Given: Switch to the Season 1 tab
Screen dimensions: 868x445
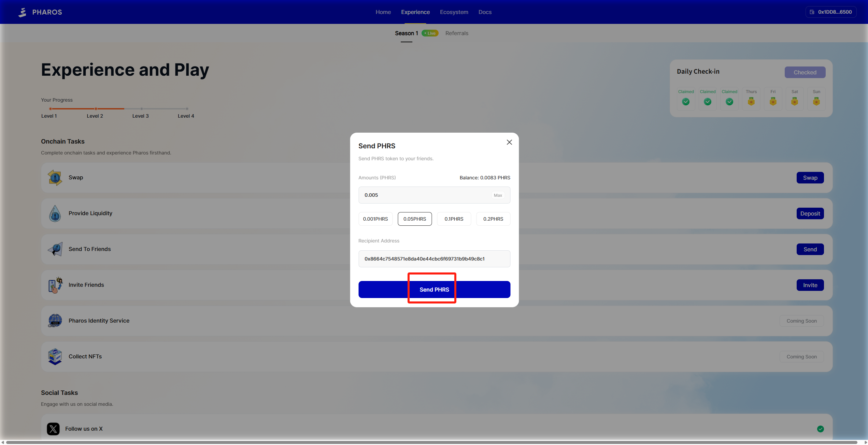Looking at the screenshot, I should click(x=407, y=33).
